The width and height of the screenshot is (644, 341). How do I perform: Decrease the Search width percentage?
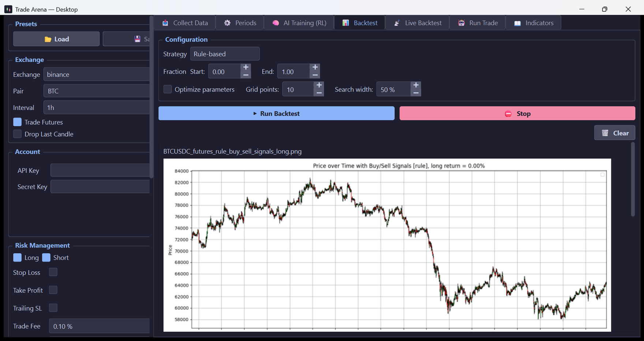click(x=416, y=93)
